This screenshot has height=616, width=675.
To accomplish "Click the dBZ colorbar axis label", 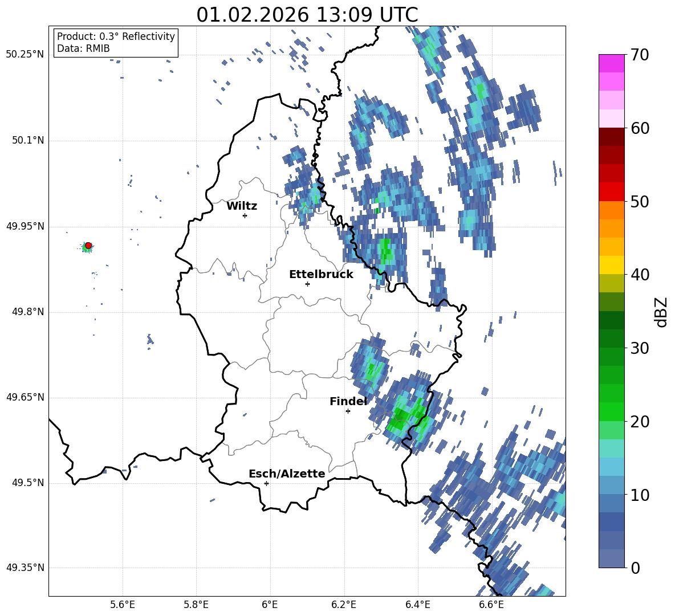I will tap(661, 312).
